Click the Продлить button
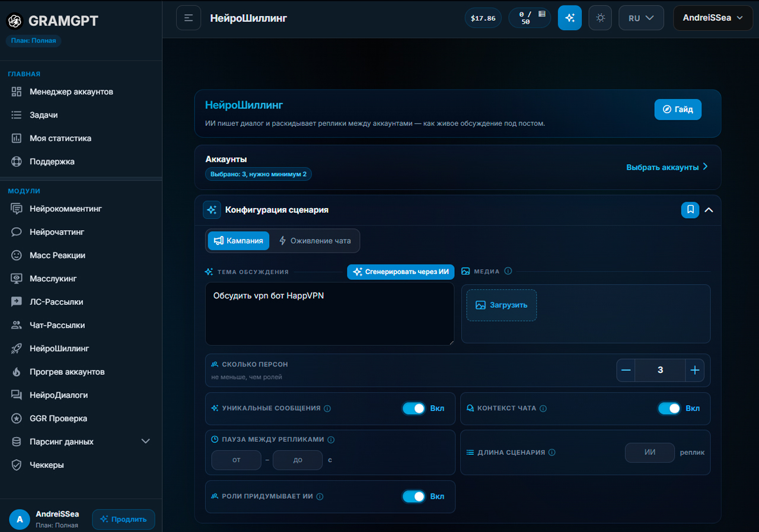759x532 pixels. [x=123, y=519]
